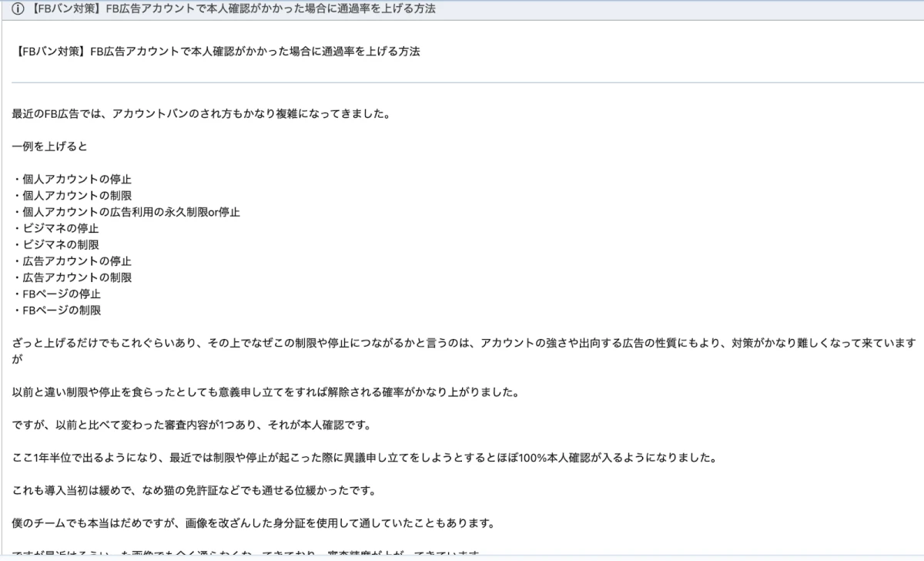The height and width of the screenshot is (561, 924).
Task: Click the bullet item 個人アカウントの制限
Action: point(72,195)
